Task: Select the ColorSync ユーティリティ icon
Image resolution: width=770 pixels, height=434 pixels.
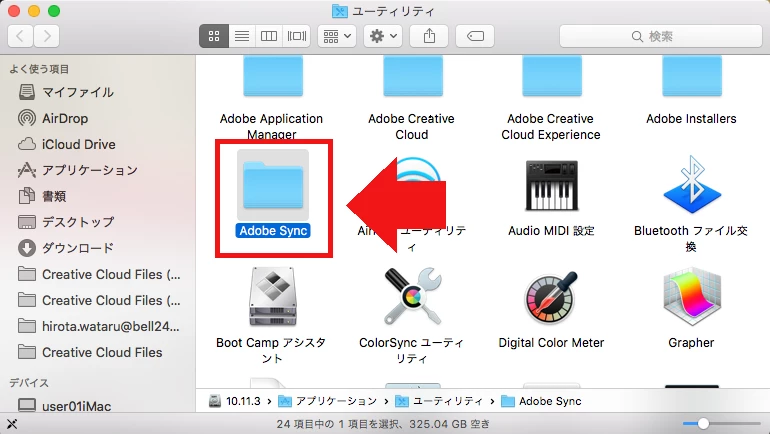Action: pyautogui.click(x=412, y=296)
